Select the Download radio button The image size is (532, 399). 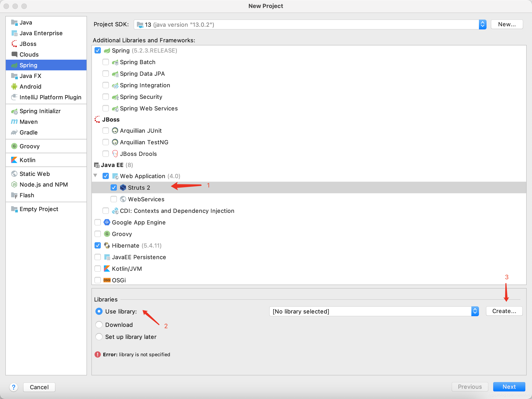tap(99, 325)
